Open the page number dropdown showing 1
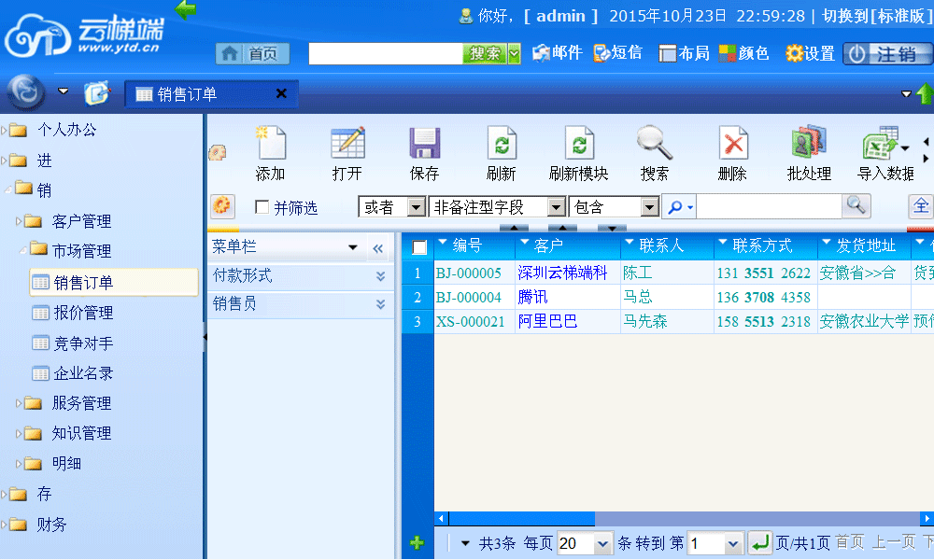Viewport: 934px width, 560px height. tap(732, 543)
